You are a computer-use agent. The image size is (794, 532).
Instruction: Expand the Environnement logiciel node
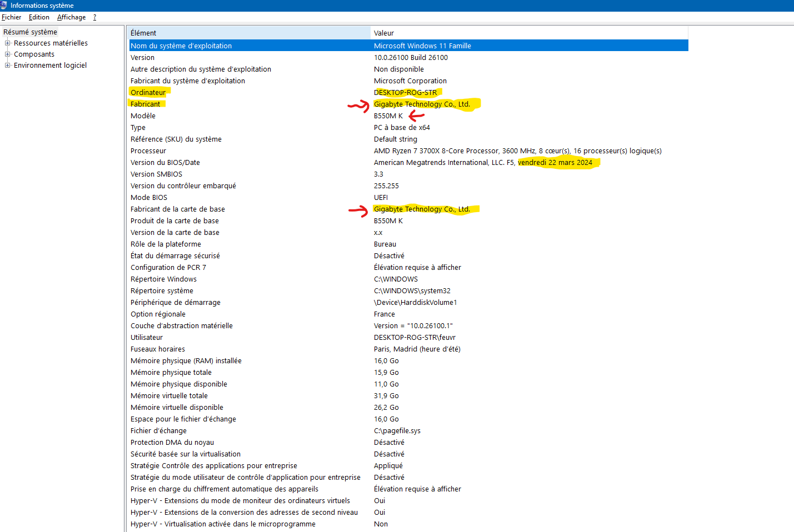[x=8, y=65]
